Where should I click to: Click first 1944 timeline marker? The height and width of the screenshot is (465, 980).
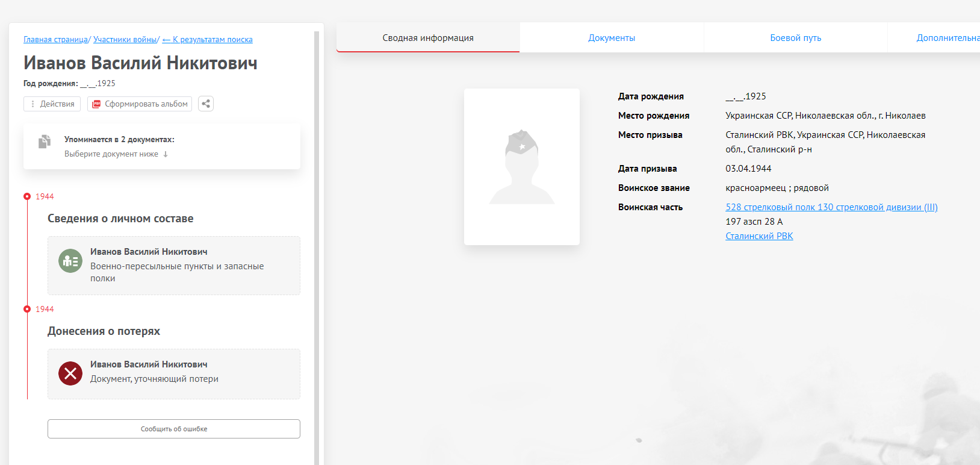27,196
